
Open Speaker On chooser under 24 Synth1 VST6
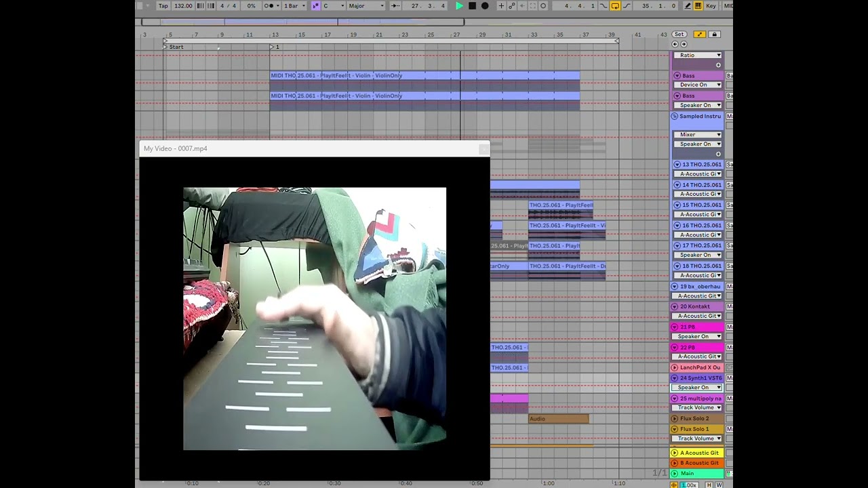697,387
